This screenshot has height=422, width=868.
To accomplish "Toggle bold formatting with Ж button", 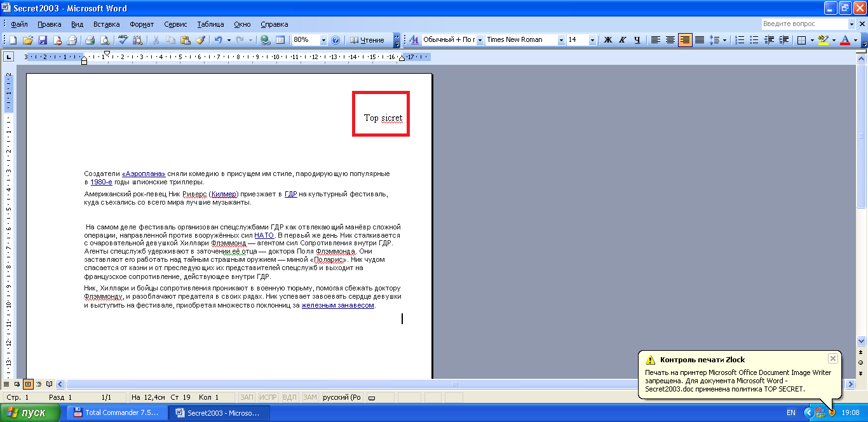I will (607, 40).
